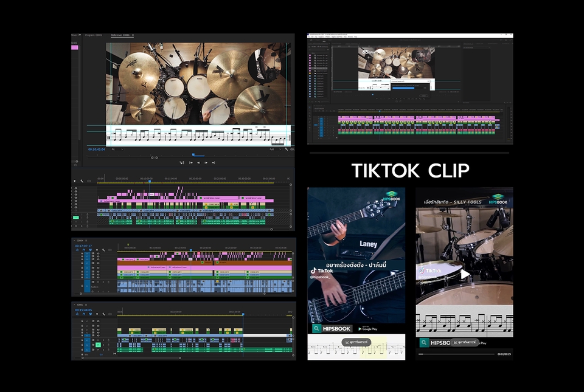Image resolution: width=584 pixels, height=392 pixels.
Task: Toggle the Snap magnet in the C0004 timeline
Action: [84, 250]
